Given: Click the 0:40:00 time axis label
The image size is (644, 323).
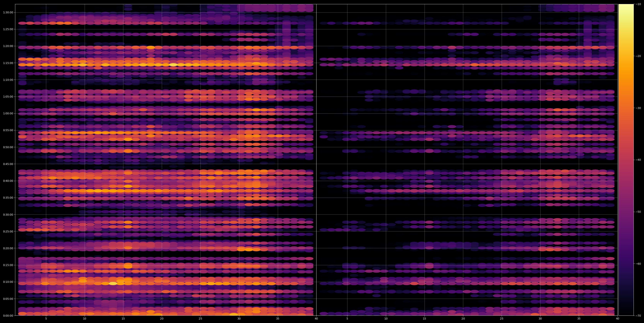Looking at the screenshot, I should (8, 181).
